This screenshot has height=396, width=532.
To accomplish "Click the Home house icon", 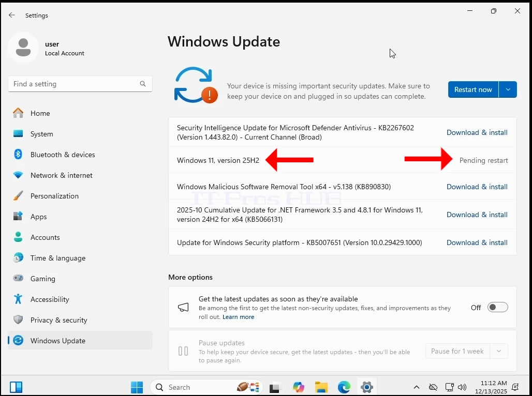I will pyautogui.click(x=18, y=113).
